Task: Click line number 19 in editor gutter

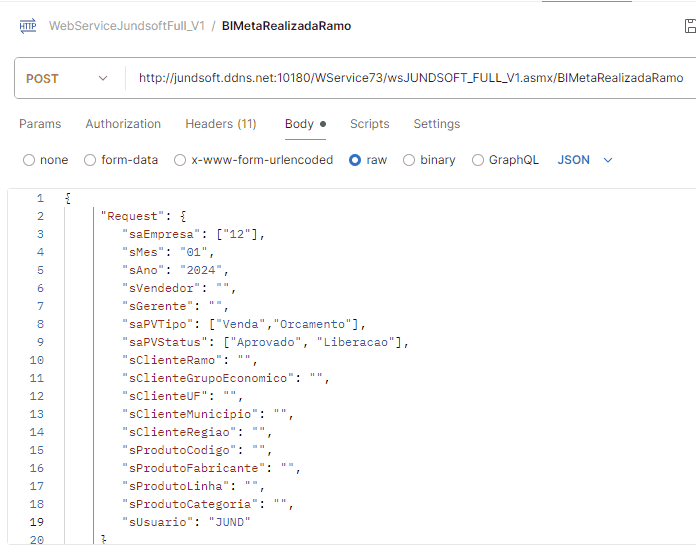Action: click(x=39, y=522)
